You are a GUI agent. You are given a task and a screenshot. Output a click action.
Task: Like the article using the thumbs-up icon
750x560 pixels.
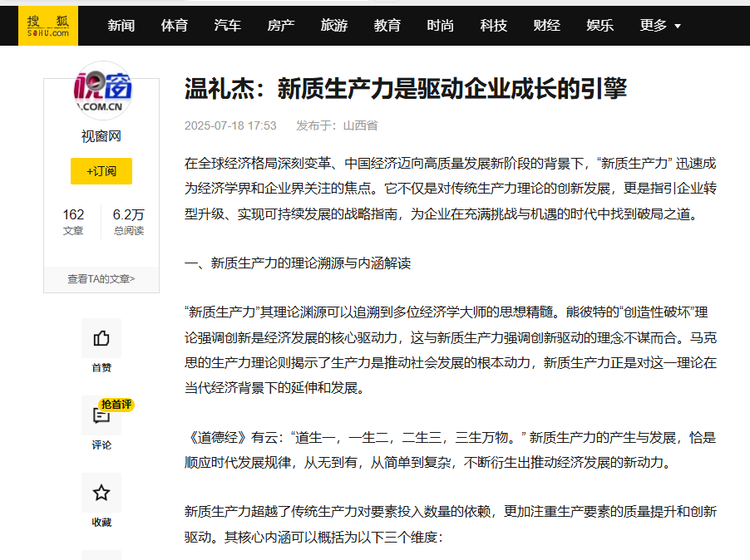pyautogui.click(x=101, y=337)
